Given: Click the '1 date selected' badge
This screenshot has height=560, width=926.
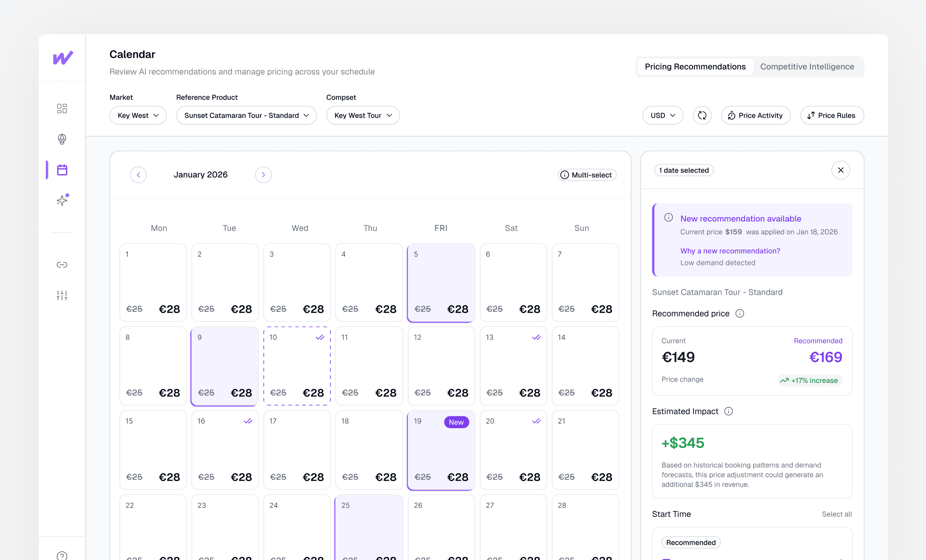Looking at the screenshot, I should (684, 170).
